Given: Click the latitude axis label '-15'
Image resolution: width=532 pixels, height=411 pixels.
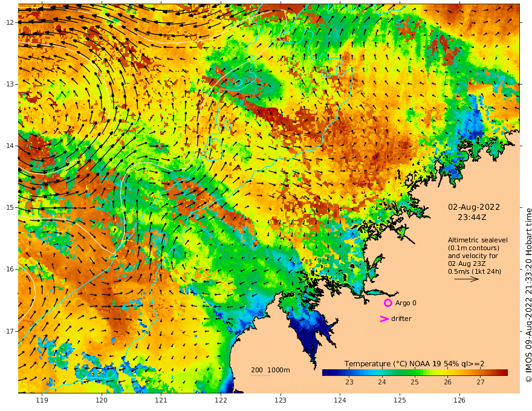Looking at the screenshot, I should (9, 207).
